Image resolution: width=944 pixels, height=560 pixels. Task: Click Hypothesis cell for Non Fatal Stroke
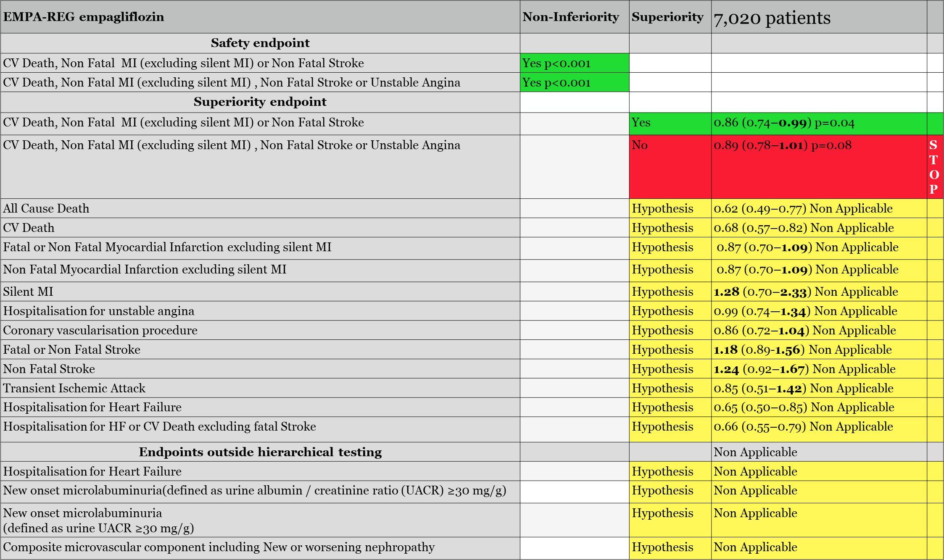(670, 369)
